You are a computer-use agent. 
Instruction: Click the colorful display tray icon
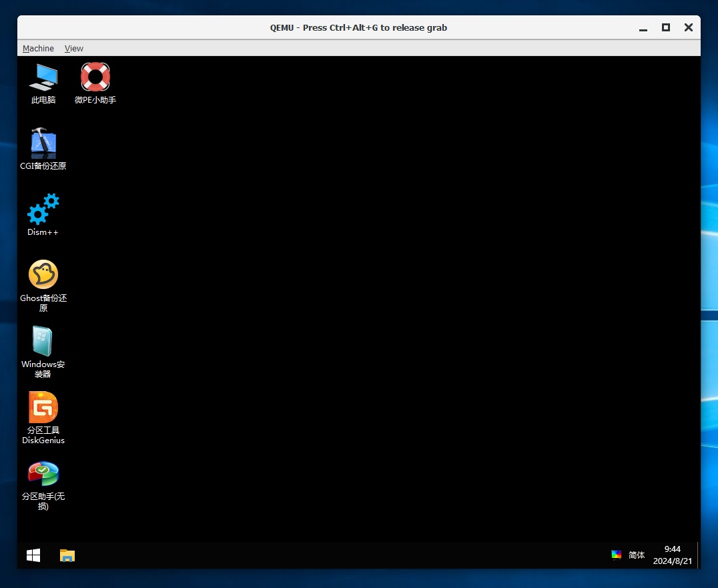point(617,555)
